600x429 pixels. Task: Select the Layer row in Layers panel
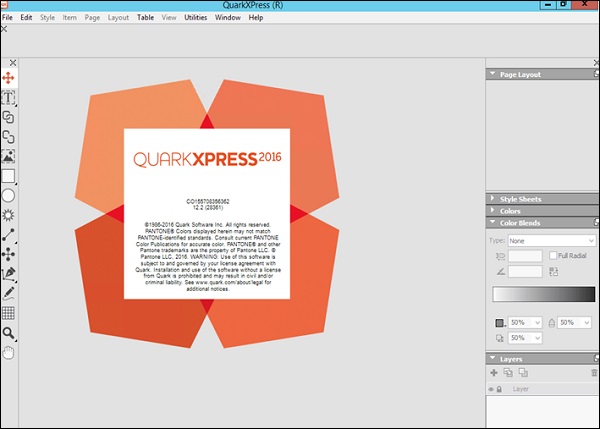point(543,389)
